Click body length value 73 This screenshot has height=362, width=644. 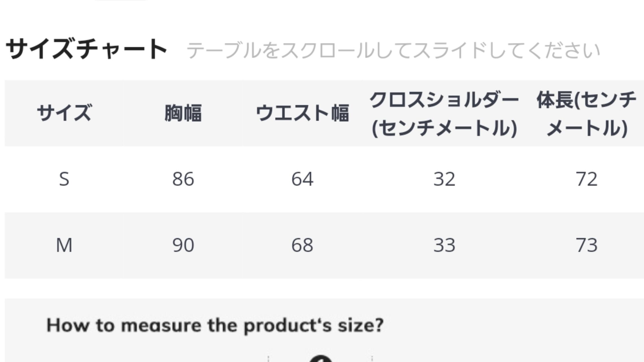tap(586, 245)
